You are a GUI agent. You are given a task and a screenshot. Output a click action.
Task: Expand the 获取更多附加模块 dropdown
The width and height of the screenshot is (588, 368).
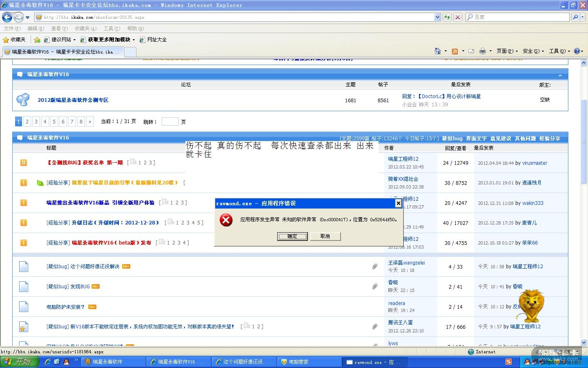point(133,40)
